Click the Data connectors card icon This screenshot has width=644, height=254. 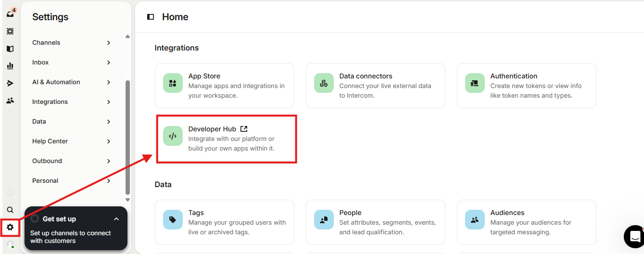click(x=324, y=83)
